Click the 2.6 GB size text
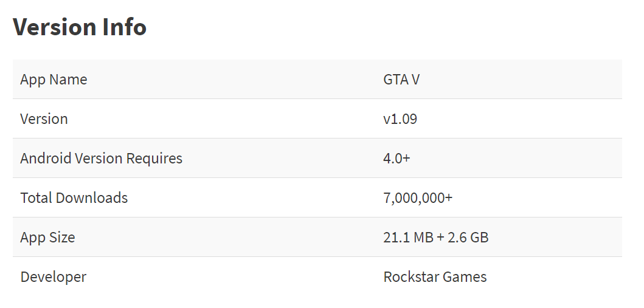Viewport: 644px width, 308px height. click(x=468, y=238)
